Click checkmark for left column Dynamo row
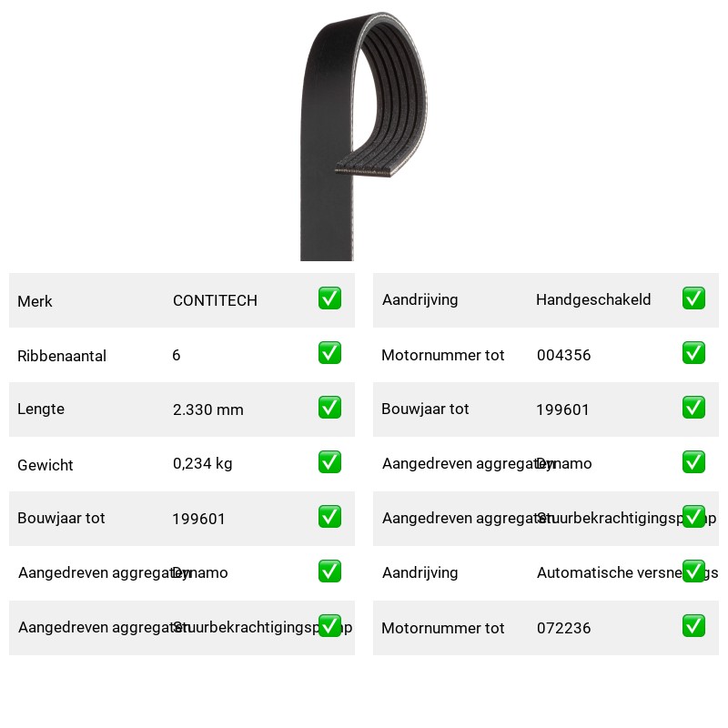The image size is (728, 728). click(329, 571)
